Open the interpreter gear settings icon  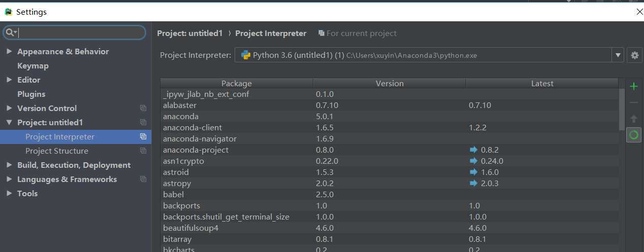[634, 55]
